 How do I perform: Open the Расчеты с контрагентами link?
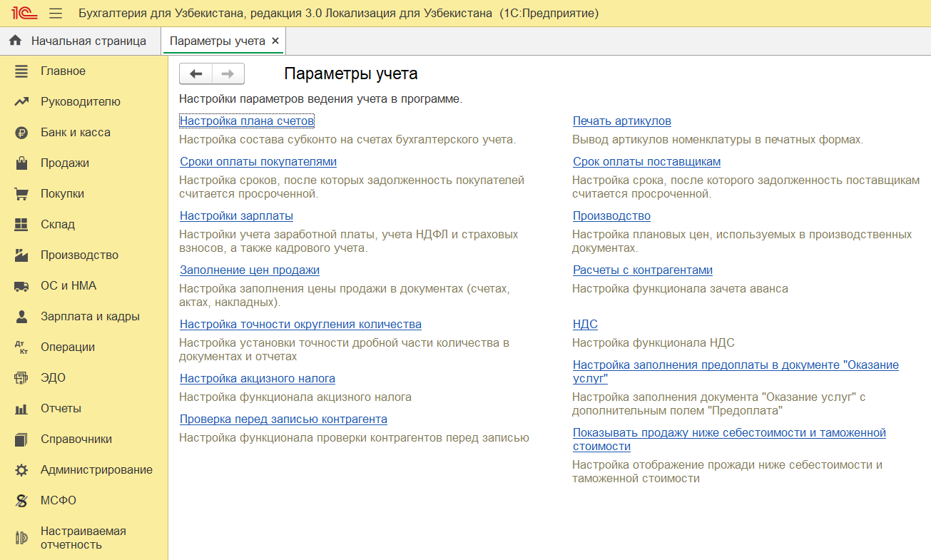coord(643,270)
